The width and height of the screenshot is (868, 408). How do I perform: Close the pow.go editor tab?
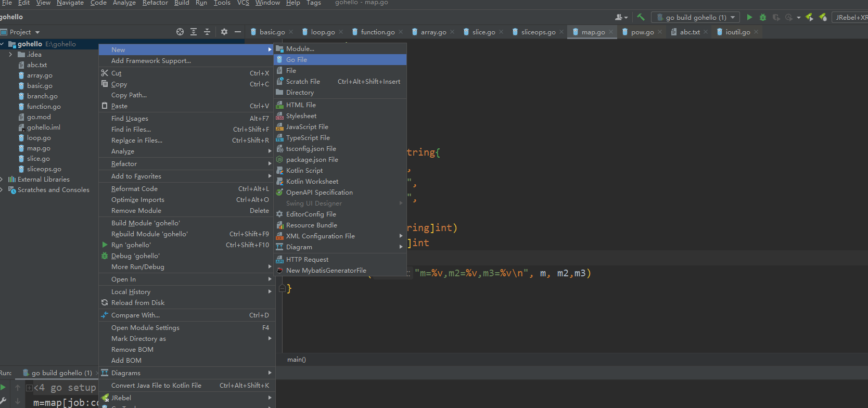point(660,32)
